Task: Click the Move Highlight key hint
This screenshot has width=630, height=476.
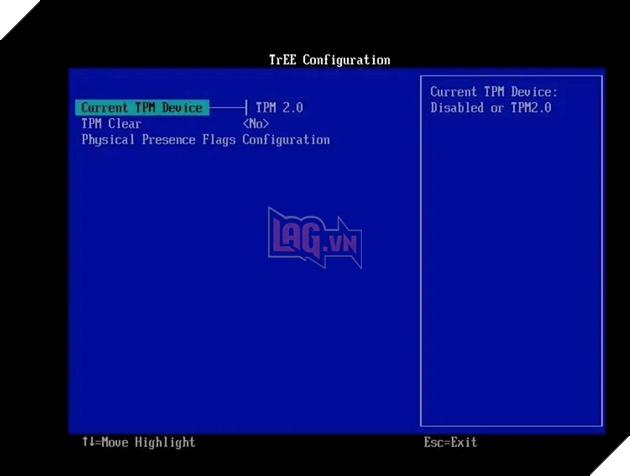Action: [x=139, y=442]
